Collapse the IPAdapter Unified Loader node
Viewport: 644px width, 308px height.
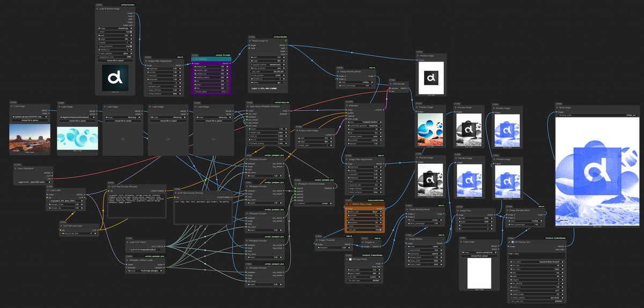[x=128, y=260]
